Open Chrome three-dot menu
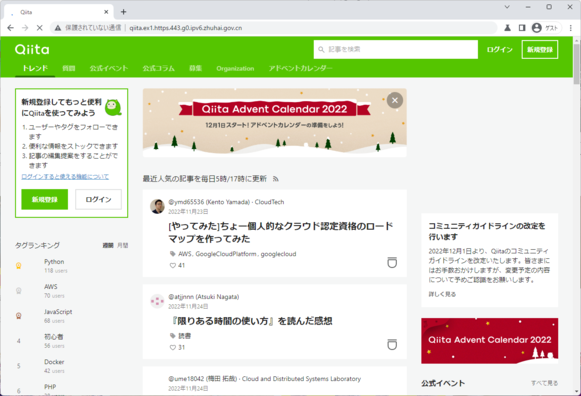This screenshot has height=396, width=581. [x=571, y=28]
